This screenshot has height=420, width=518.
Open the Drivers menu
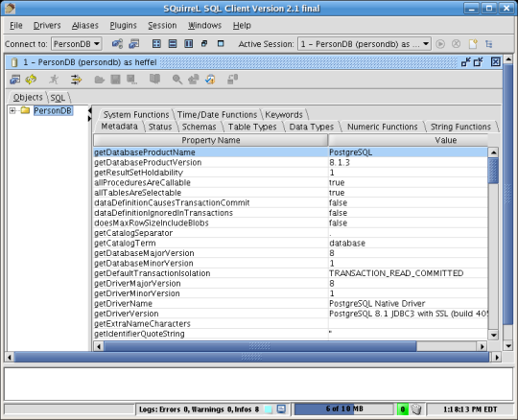pos(47,26)
